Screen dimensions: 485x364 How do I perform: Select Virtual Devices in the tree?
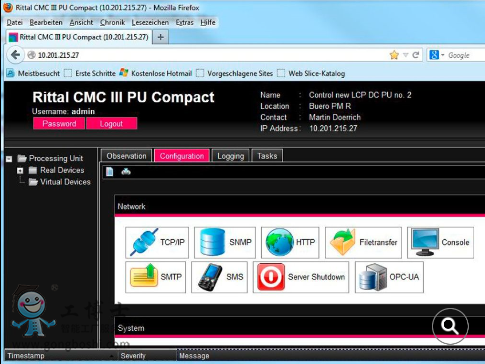pyautogui.click(x=65, y=182)
